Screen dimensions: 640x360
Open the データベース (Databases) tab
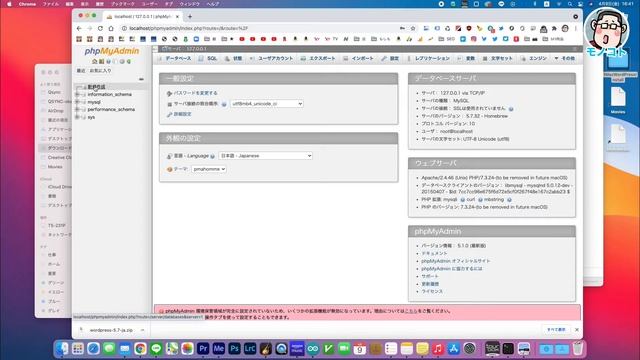[175, 58]
